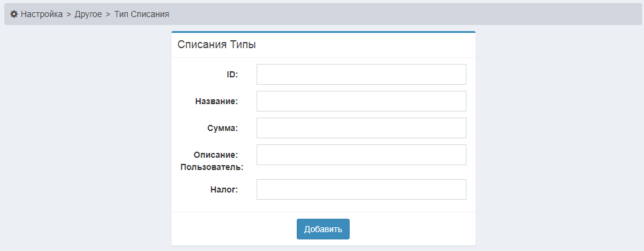Click the Сумма label

click(222, 128)
